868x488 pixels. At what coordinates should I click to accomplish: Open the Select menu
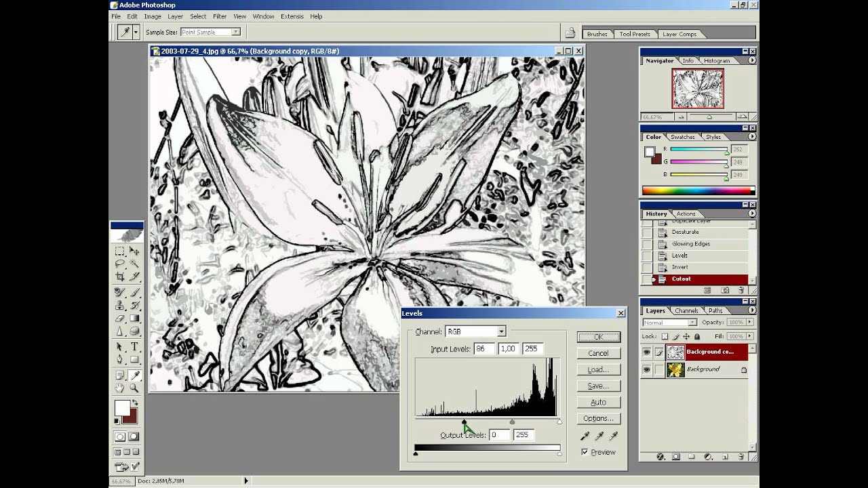[198, 16]
